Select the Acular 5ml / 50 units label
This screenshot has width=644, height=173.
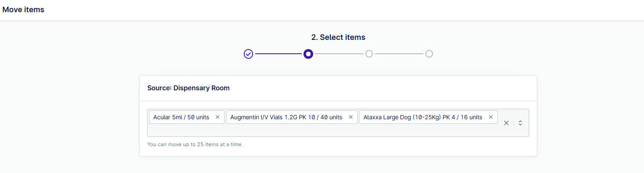pos(181,117)
